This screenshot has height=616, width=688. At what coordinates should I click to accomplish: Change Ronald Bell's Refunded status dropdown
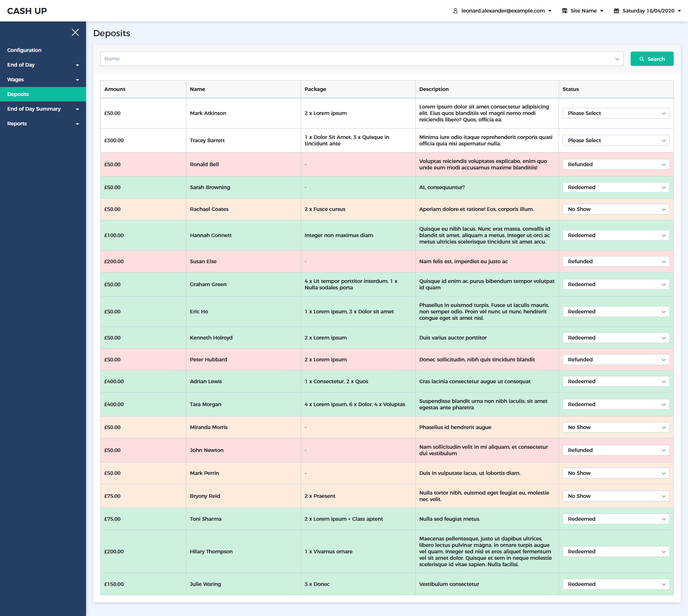(616, 164)
